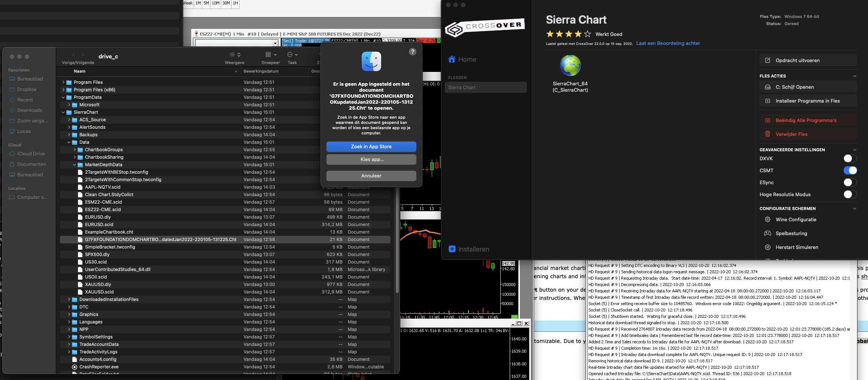Collapse the MarketDepthData folder arrow
868x380 pixels.
tap(75, 165)
